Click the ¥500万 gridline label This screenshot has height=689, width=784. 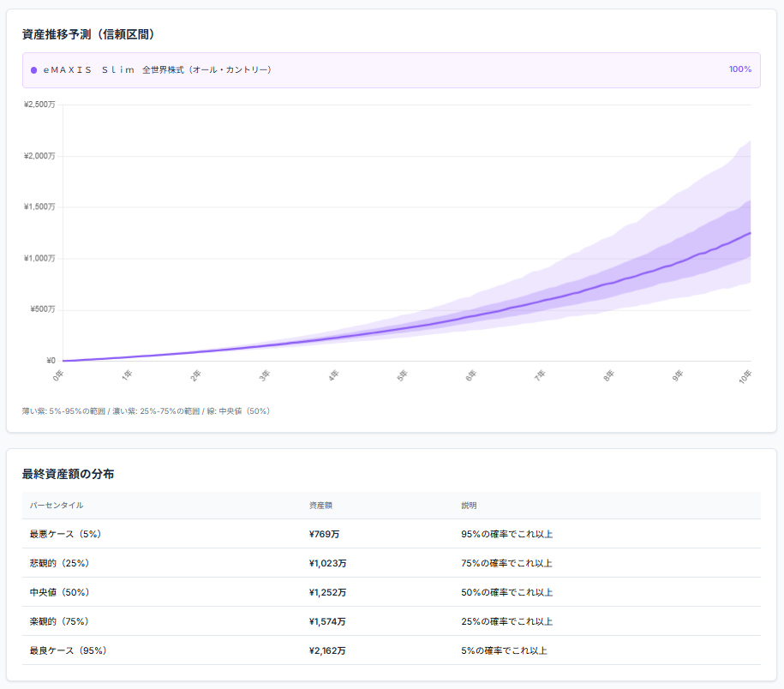[x=42, y=310]
